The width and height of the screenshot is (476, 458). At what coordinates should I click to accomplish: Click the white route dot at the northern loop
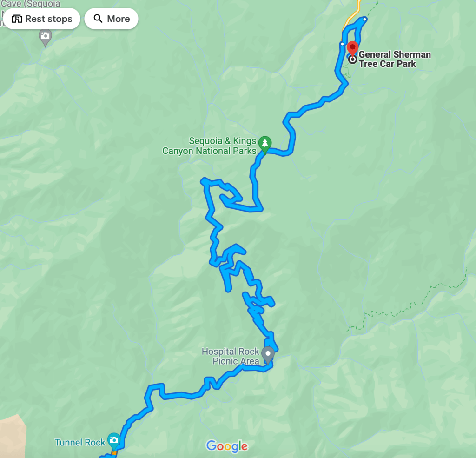point(365,20)
